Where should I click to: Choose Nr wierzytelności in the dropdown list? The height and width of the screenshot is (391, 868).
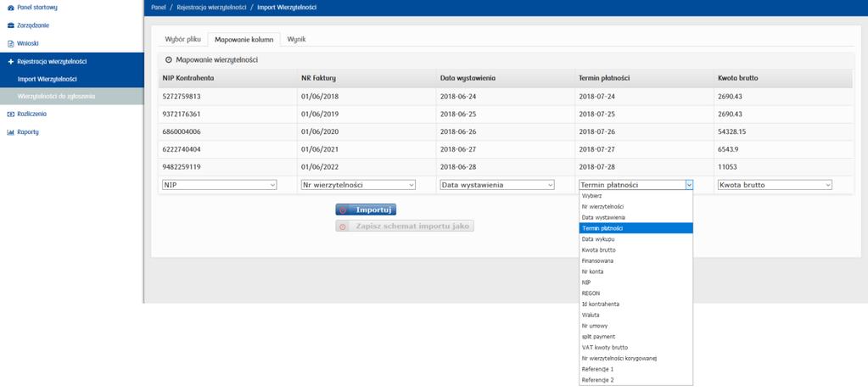click(x=636, y=206)
